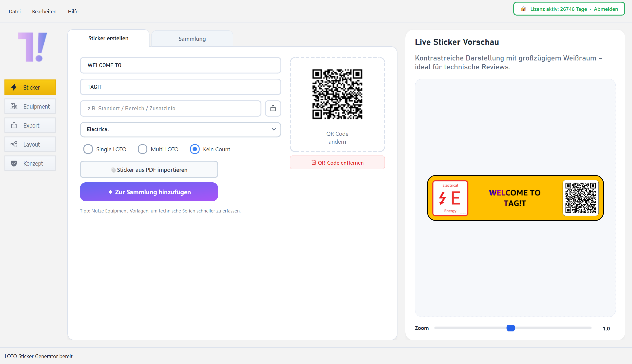Select the Kein Count radio button
This screenshot has width=632, height=364.
[x=195, y=149]
